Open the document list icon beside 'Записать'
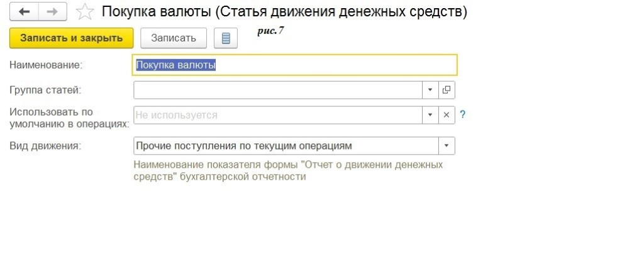 [226, 38]
